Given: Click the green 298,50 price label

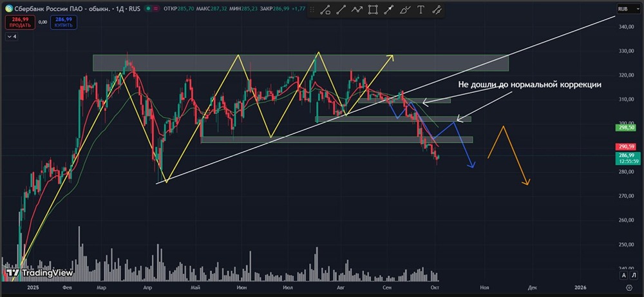Looking at the screenshot, I should pyautogui.click(x=625, y=128).
